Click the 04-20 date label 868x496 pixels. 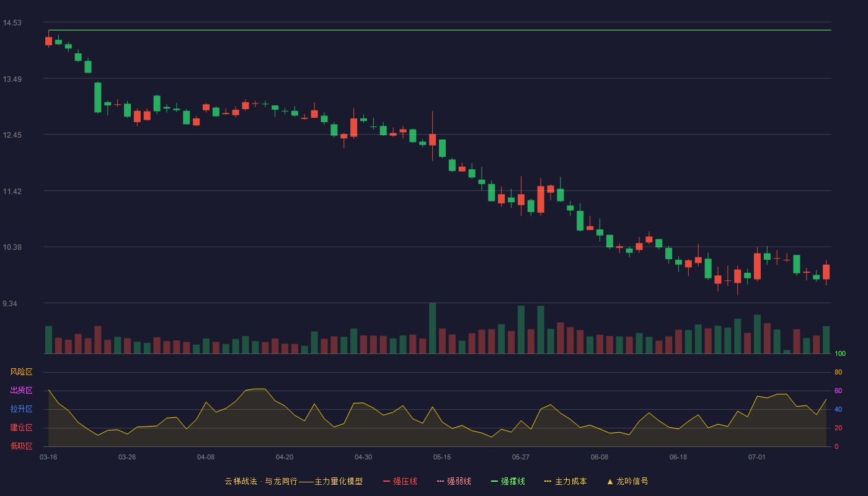[x=285, y=457]
